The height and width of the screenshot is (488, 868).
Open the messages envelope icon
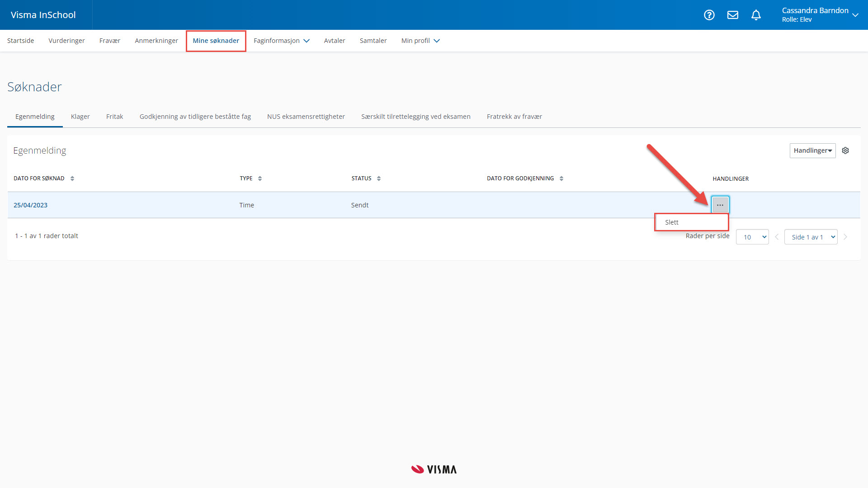[x=733, y=15]
